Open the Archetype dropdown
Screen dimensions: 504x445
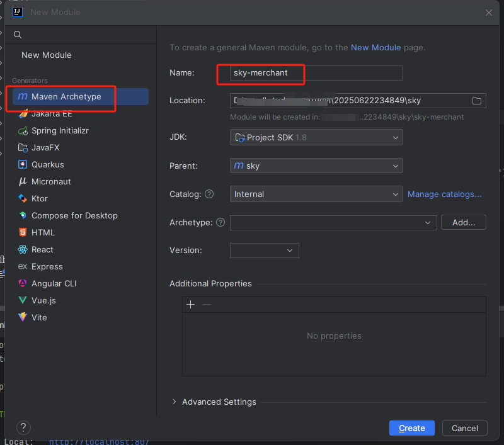333,223
